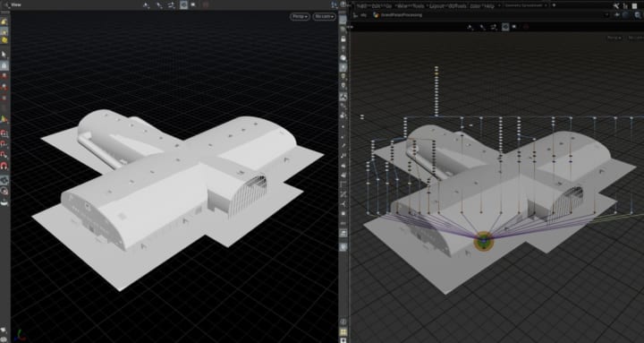Click the obj path segment in the right pane
This screenshot has width=644, height=343.
364,15
